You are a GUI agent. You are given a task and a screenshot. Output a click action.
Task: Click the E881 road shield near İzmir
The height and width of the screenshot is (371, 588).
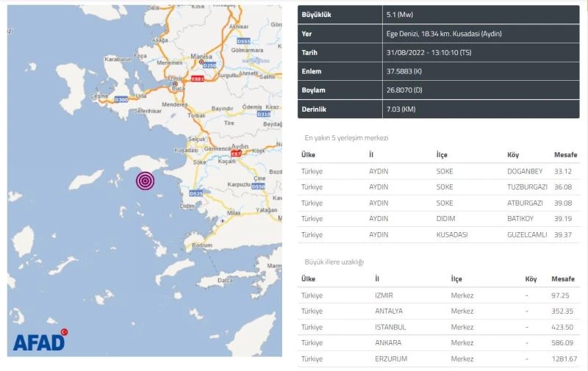(197, 79)
